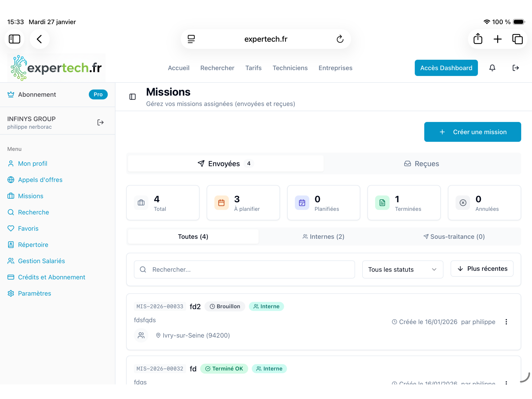Click the À planifier calendar icon
The image size is (532, 399).
click(x=221, y=203)
